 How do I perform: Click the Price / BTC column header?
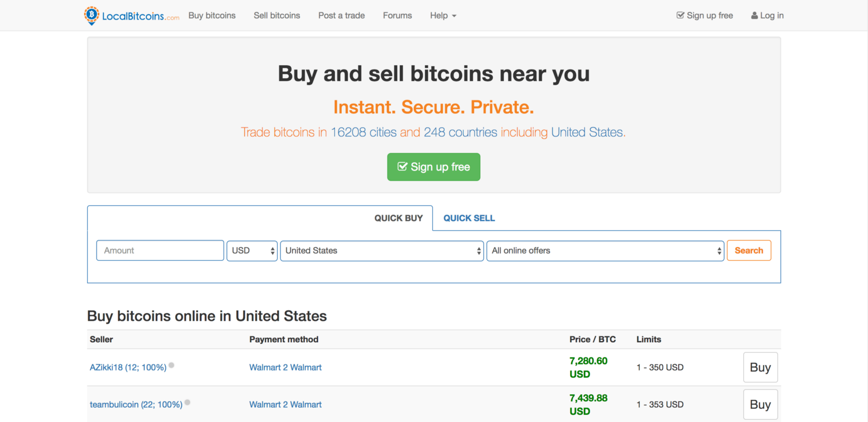(592, 339)
